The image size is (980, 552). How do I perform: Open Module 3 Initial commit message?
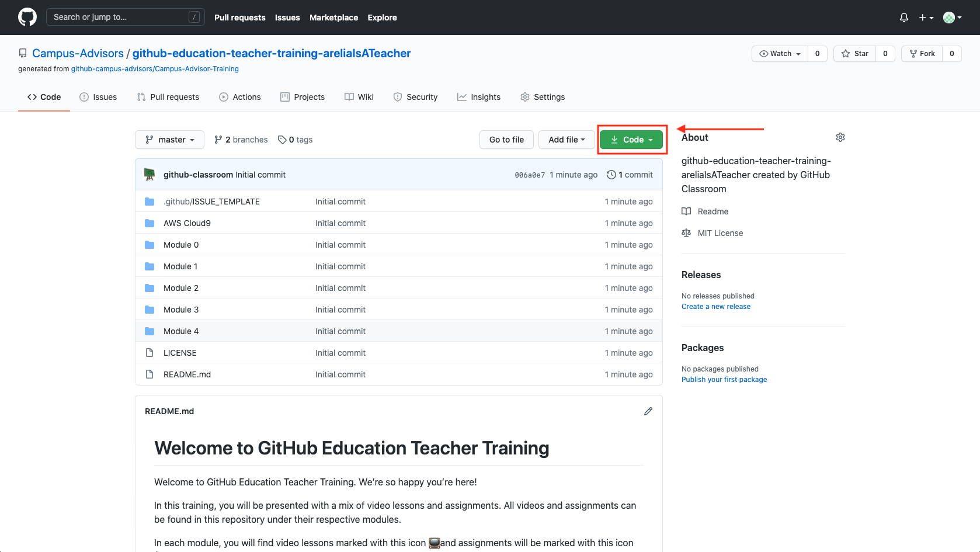coord(340,310)
